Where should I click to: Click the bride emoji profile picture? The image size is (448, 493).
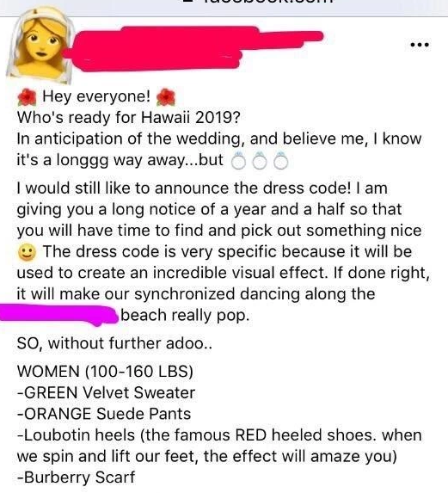click(x=40, y=46)
